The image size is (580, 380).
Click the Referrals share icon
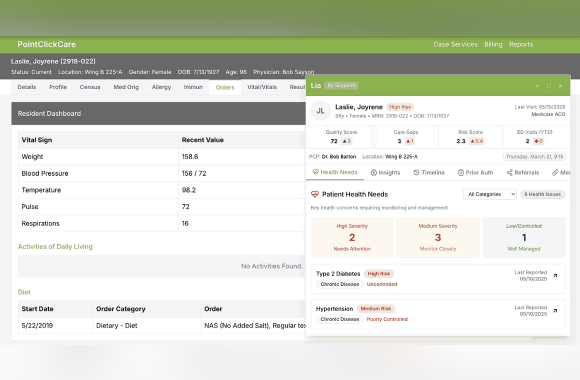click(510, 172)
